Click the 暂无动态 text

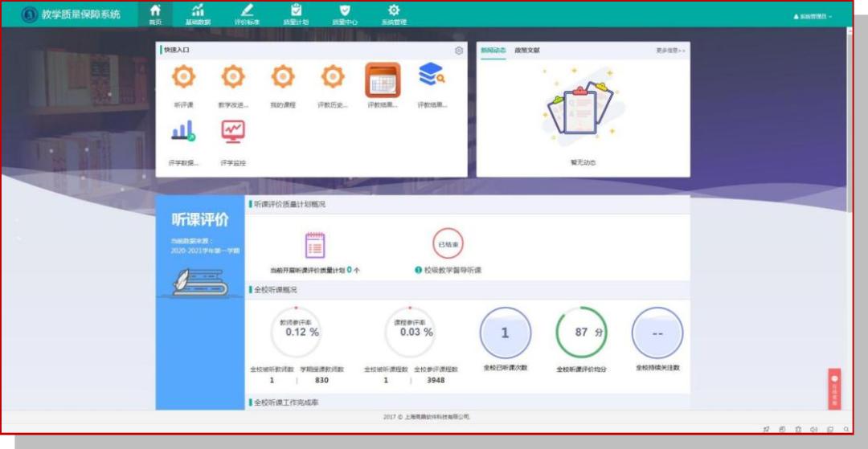(583, 162)
